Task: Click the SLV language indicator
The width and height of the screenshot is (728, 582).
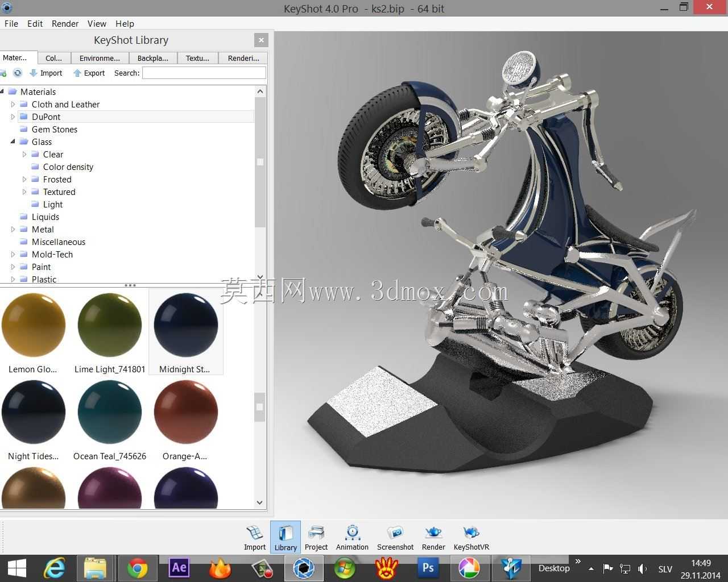Action: tap(665, 569)
